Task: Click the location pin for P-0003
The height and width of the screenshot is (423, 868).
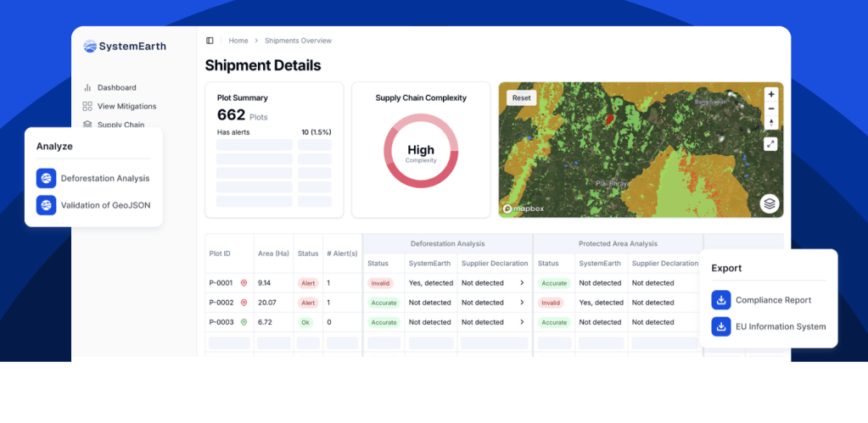Action: (x=244, y=322)
